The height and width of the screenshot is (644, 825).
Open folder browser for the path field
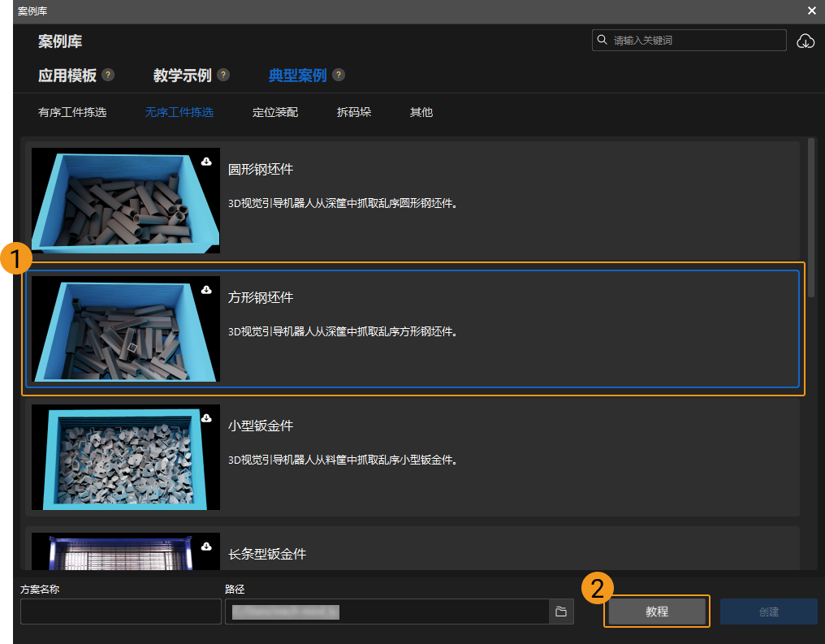560,612
